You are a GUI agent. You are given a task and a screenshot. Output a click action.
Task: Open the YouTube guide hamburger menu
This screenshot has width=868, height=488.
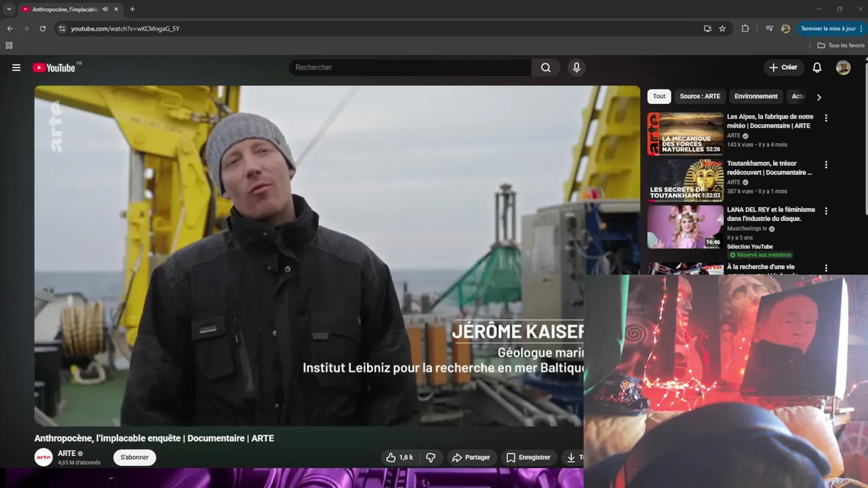pos(16,68)
